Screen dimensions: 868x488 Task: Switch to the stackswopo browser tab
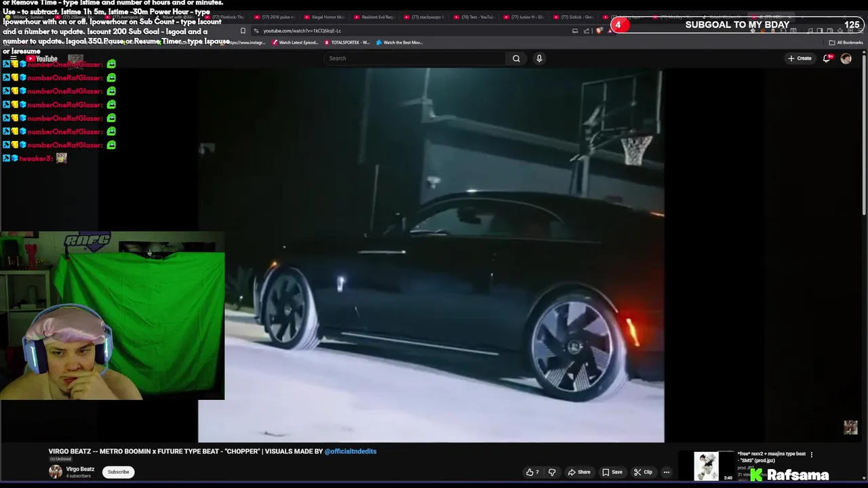click(425, 17)
